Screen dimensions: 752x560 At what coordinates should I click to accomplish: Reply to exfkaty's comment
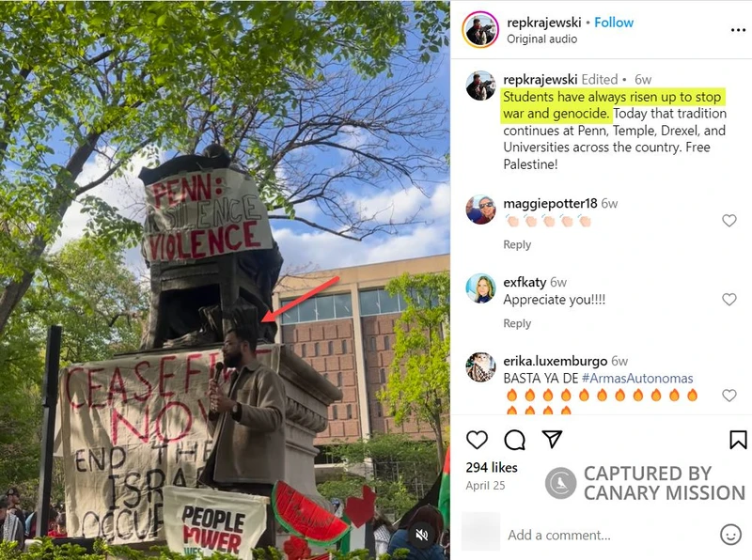coord(517,323)
